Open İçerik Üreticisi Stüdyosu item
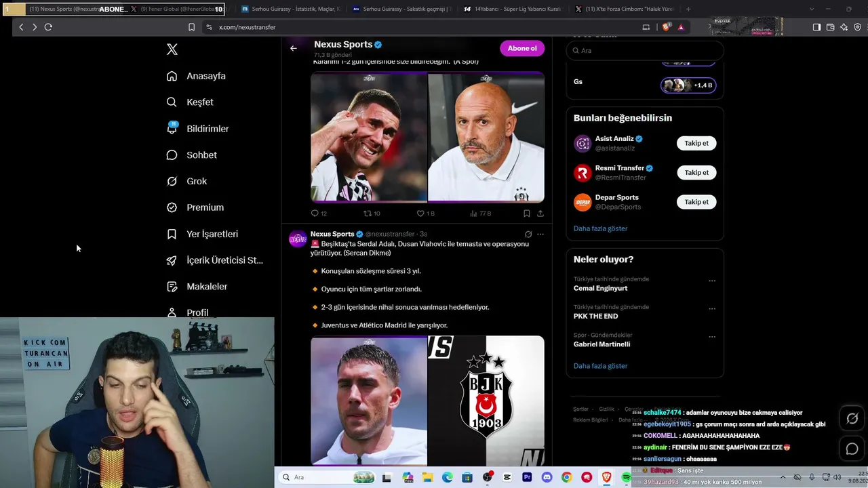 (x=215, y=260)
